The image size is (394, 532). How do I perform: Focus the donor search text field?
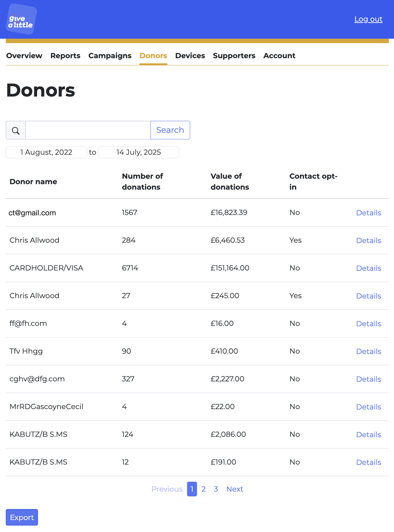pyautogui.click(x=88, y=130)
